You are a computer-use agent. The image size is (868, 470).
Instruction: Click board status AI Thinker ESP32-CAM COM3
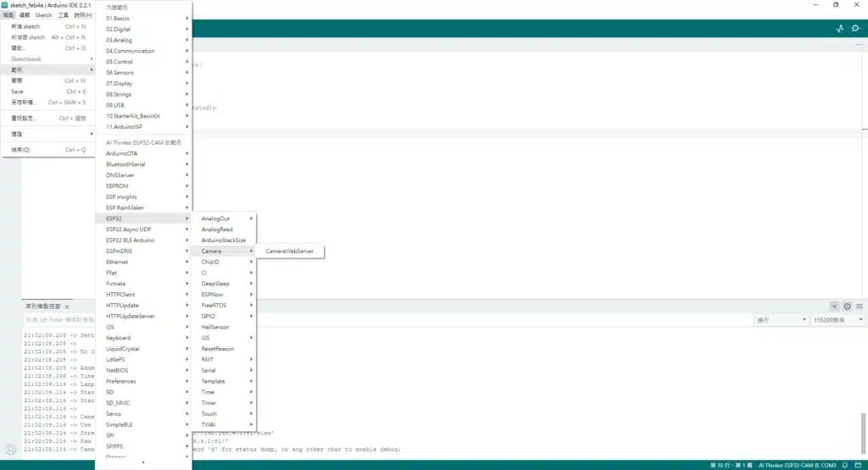click(797, 466)
